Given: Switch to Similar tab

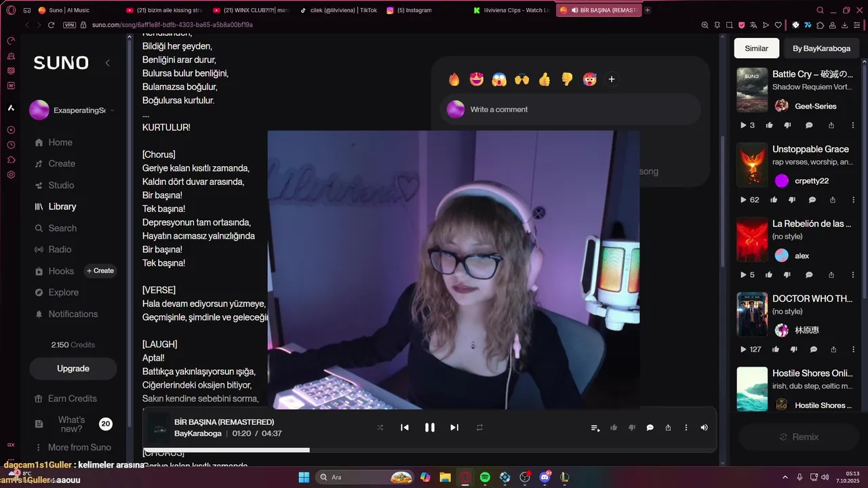Looking at the screenshot, I should (757, 48).
